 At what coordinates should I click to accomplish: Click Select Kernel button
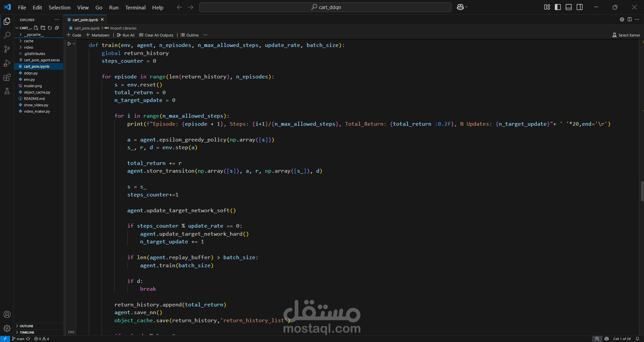coord(626,35)
